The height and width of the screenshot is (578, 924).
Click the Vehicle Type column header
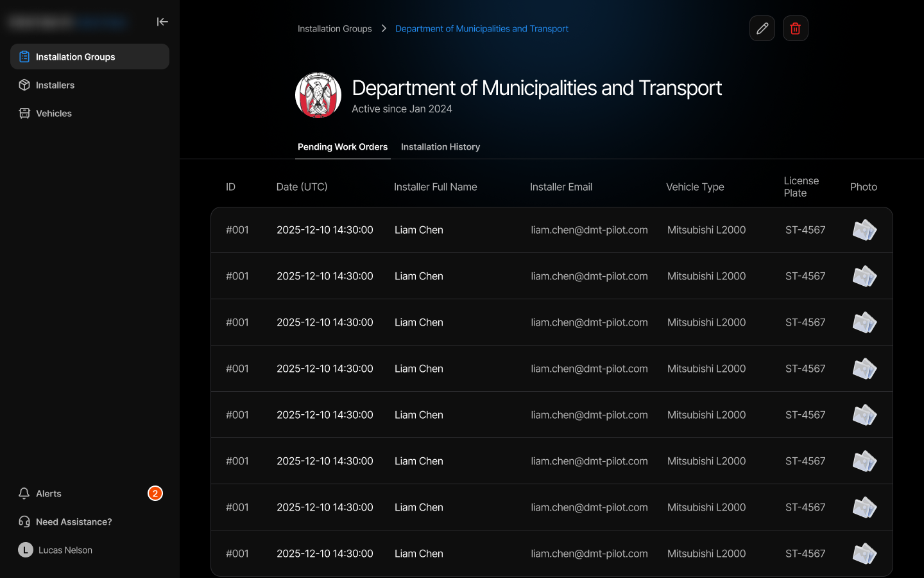point(695,187)
